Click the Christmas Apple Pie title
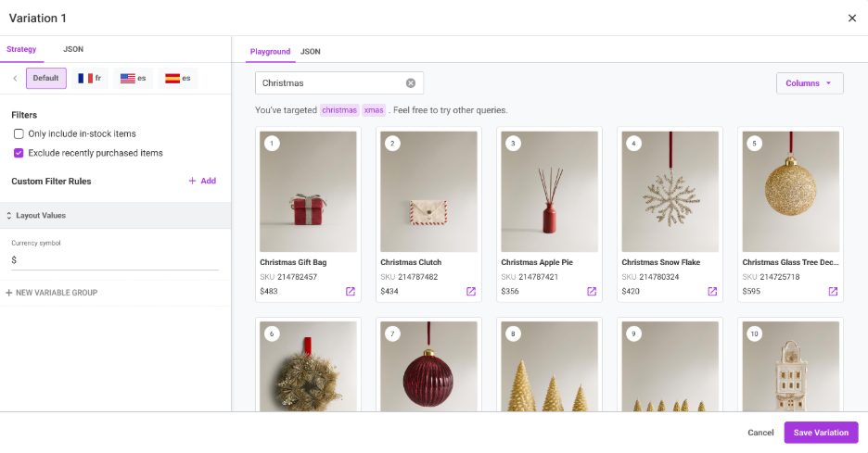The image size is (868, 453). pos(537,262)
